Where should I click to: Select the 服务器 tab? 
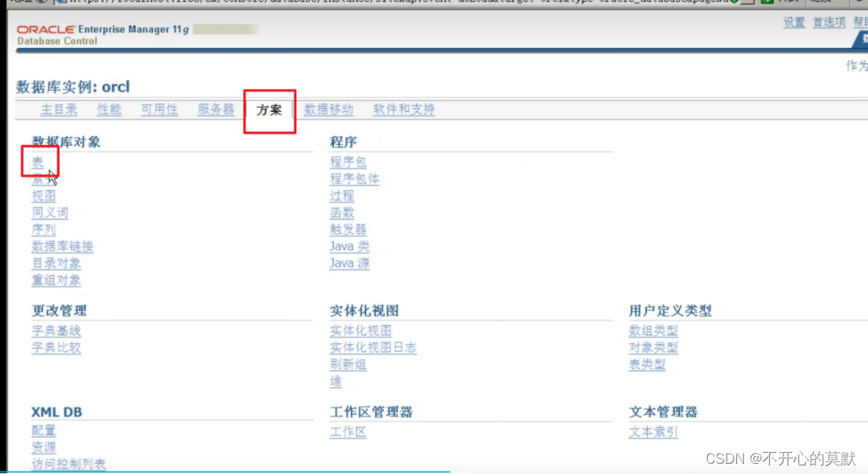[216, 110]
